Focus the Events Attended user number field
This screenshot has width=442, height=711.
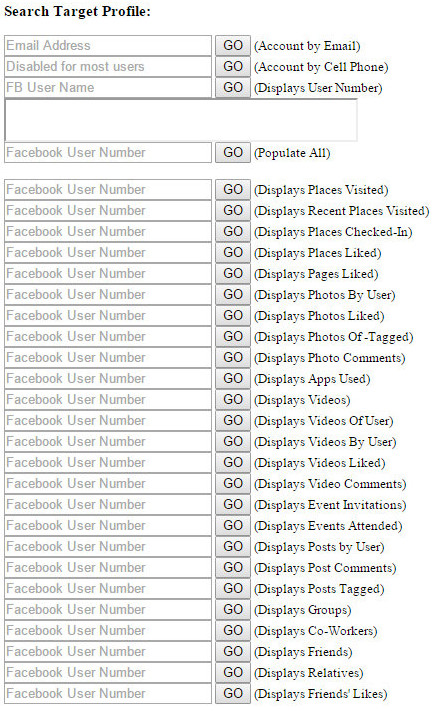108,526
